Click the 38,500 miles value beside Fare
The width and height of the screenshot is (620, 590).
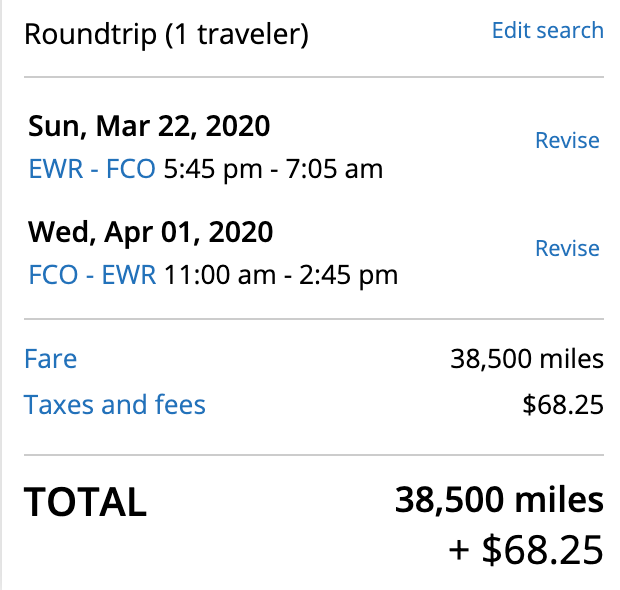point(527,359)
